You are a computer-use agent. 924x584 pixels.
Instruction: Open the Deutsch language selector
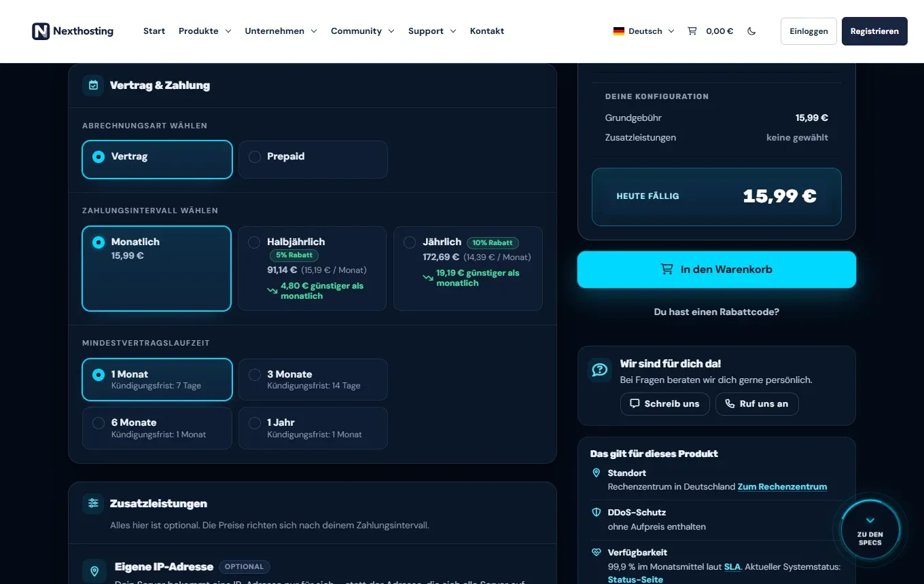[643, 31]
